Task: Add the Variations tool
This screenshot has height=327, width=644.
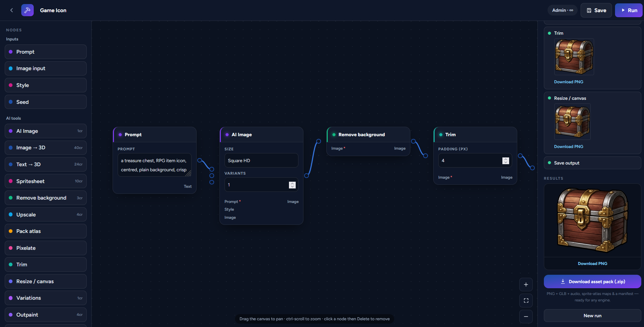Action: 46,298
